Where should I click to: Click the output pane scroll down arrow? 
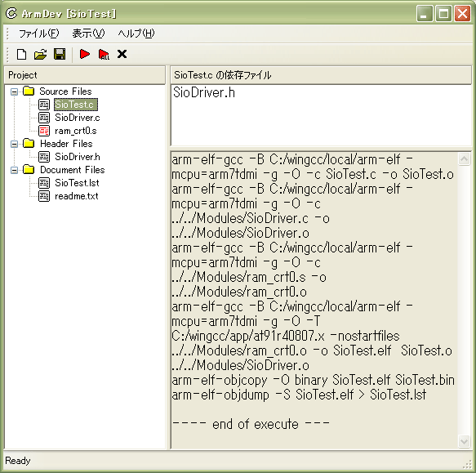(464, 441)
